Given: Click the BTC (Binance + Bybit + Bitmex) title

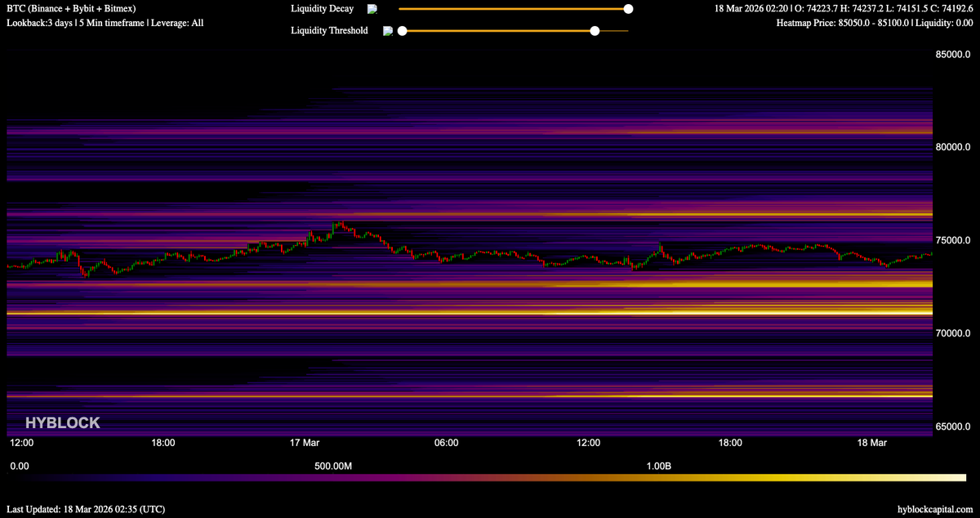Looking at the screenshot, I should (x=71, y=9).
